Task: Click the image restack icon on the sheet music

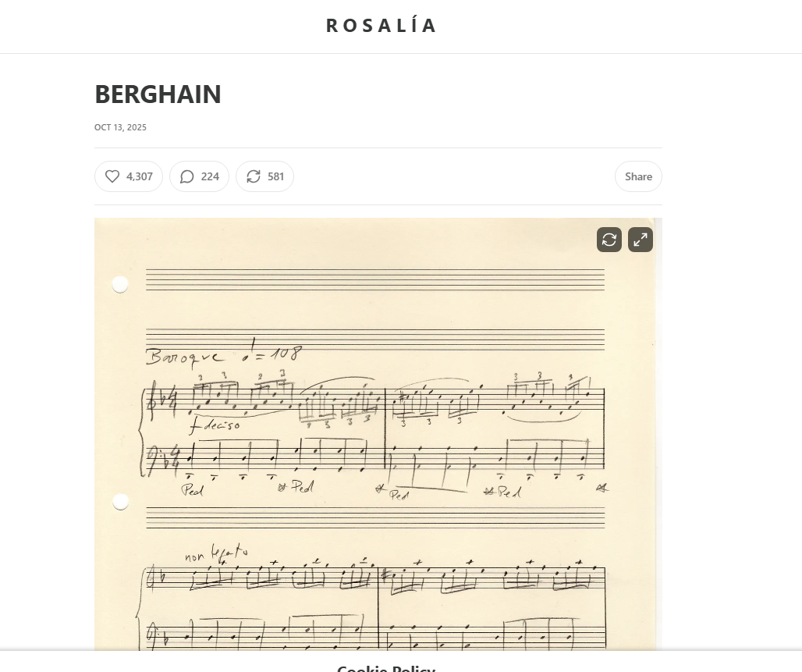Action: click(x=609, y=240)
